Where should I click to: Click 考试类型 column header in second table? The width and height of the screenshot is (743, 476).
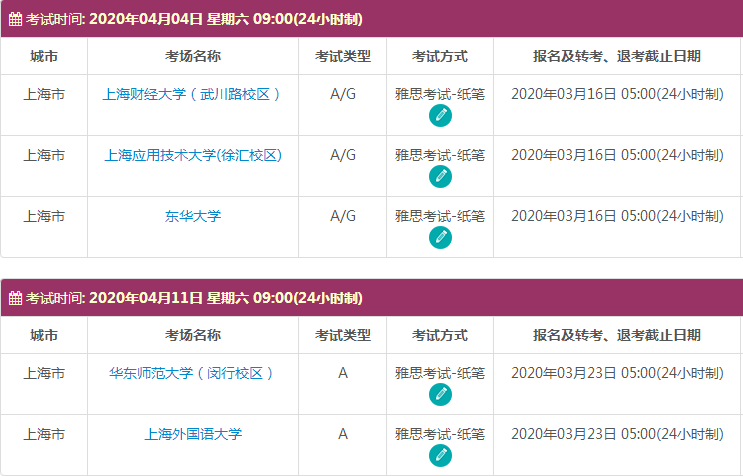343,335
